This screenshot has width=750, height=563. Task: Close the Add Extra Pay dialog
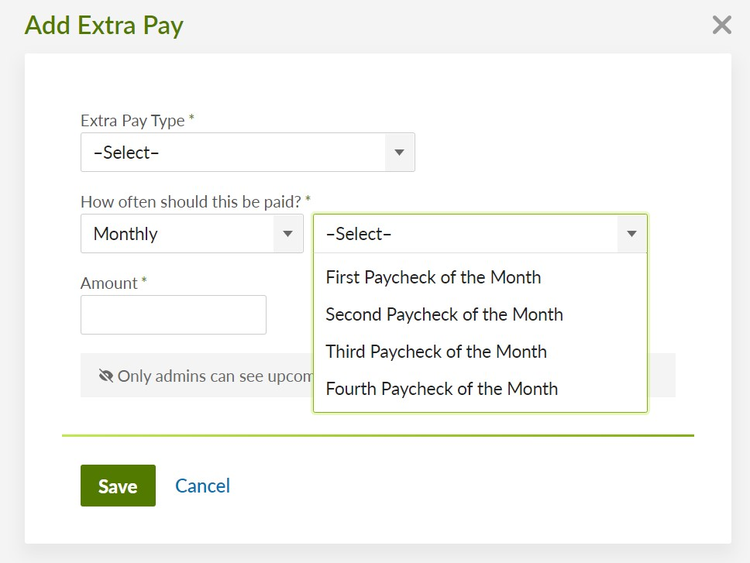[x=722, y=25]
